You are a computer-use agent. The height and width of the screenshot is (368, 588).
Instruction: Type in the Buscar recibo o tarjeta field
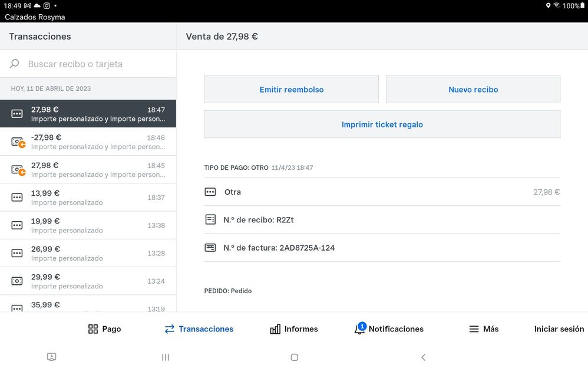pyautogui.click(x=94, y=64)
